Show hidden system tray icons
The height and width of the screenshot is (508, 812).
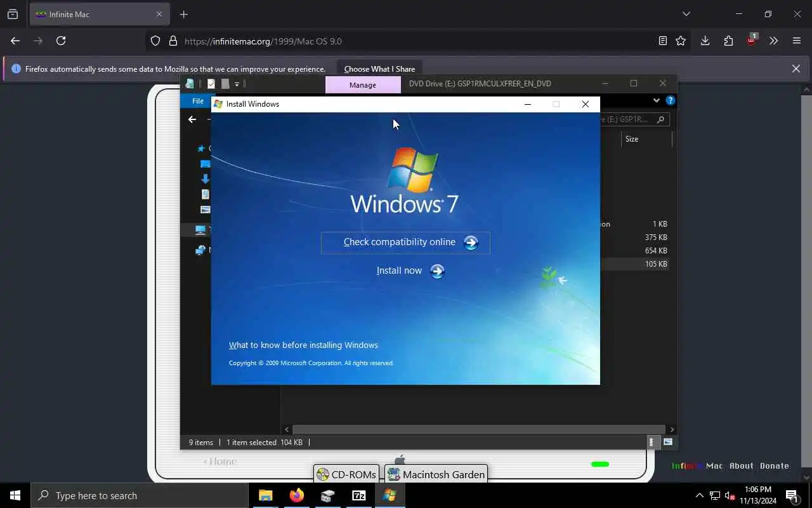pyautogui.click(x=699, y=495)
